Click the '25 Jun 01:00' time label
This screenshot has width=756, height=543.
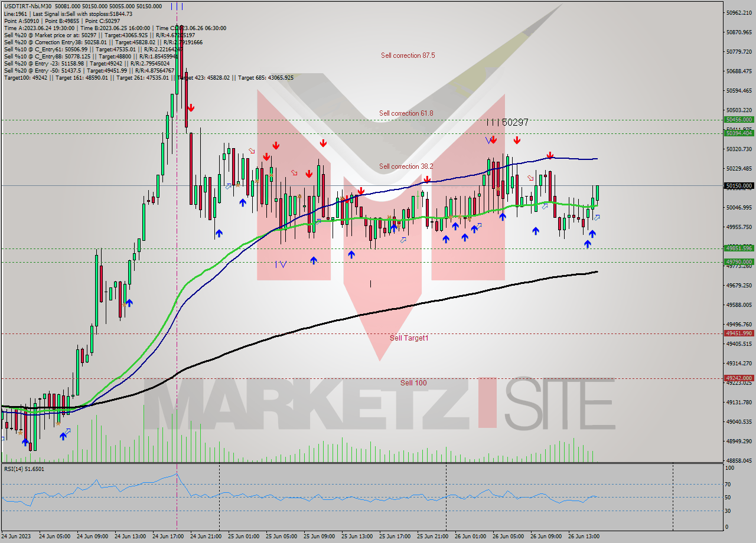pyautogui.click(x=243, y=537)
